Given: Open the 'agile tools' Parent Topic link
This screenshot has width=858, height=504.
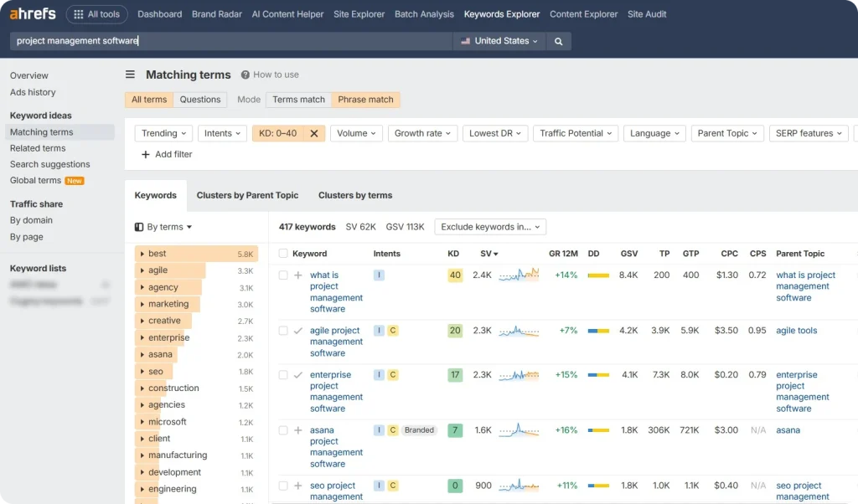Looking at the screenshot, I should click(798, 330).
